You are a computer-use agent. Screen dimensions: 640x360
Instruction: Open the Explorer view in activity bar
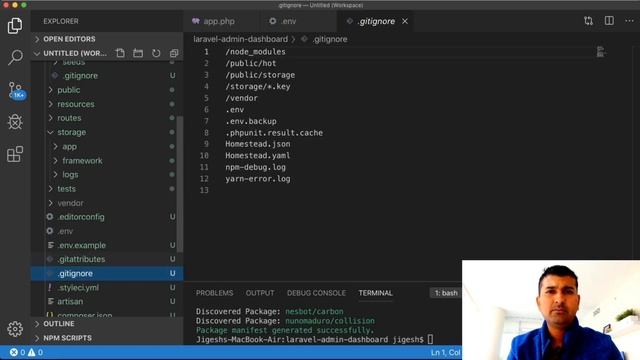[15, 26]
